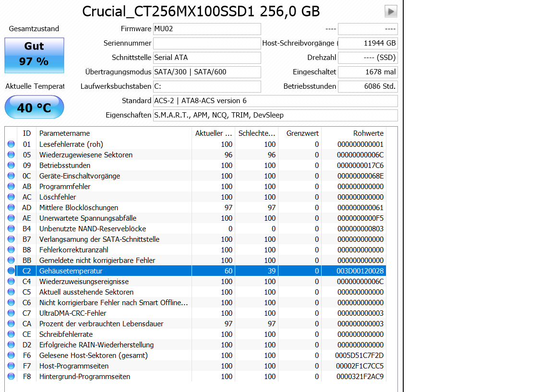Screen dimensions: 553x392
Task: Click the status orb in row 09 Betriebsstunden
Action: coord(12,166)
